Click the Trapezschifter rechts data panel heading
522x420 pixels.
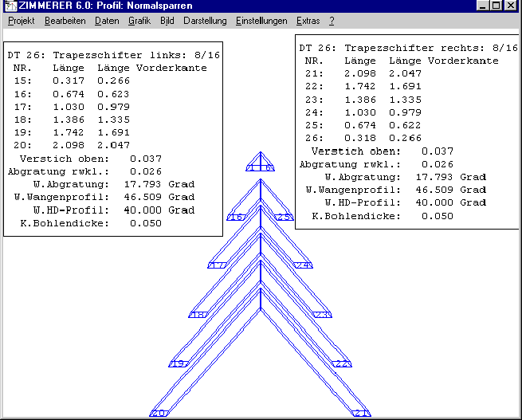[406, 48]
